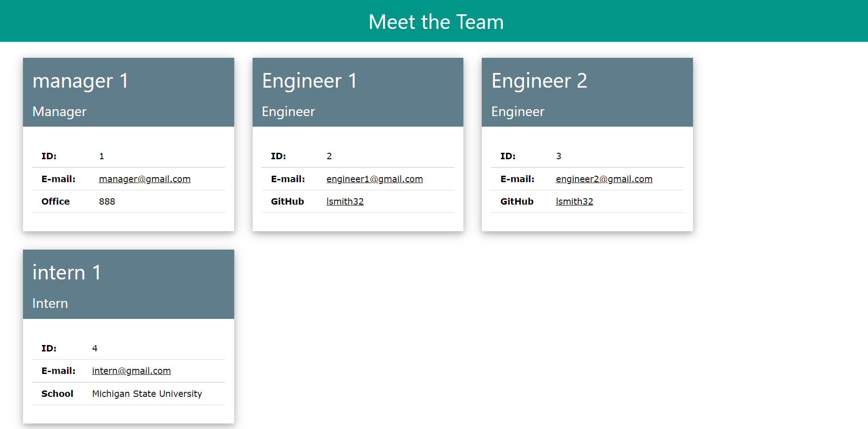Click the manager@gmail.com email link
The image size is (868, 429).
144,179
